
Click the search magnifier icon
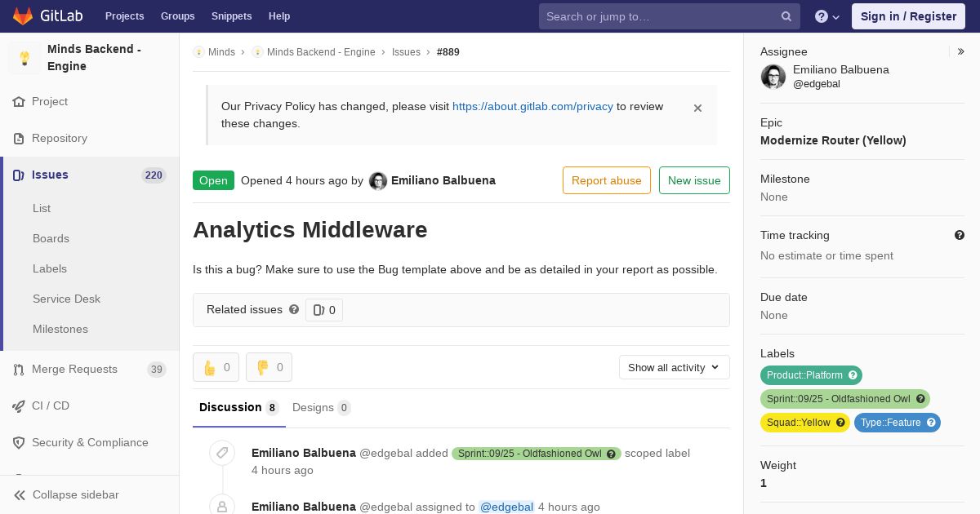[x=786, y=16]
